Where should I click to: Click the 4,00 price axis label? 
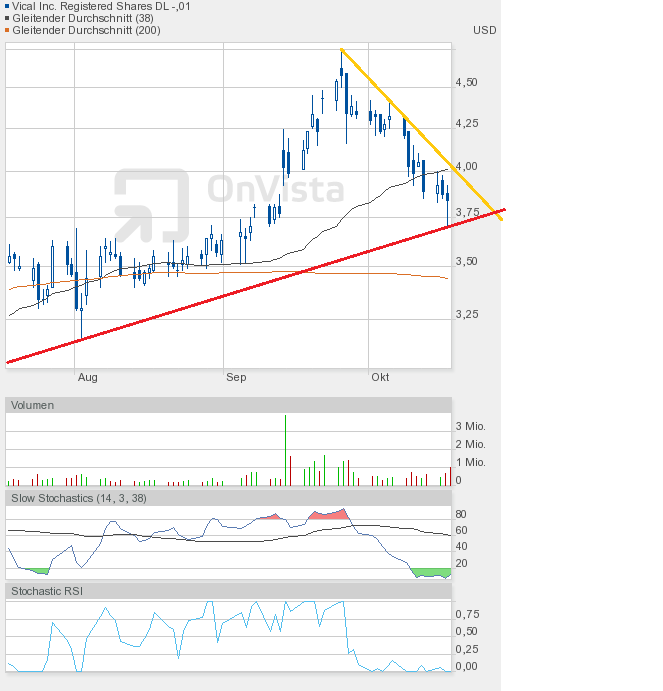click(466, 166)
